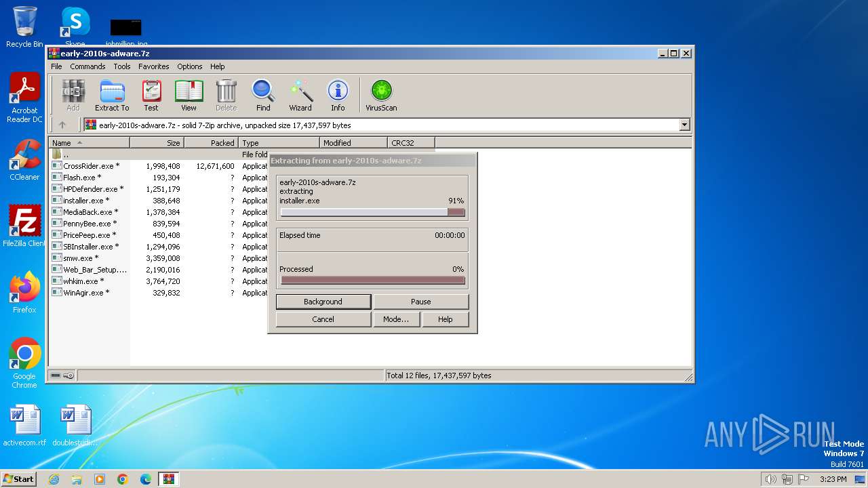Click the Delete trash can icon
Viewport: 868px width, 488px height.
coord(226,96)
